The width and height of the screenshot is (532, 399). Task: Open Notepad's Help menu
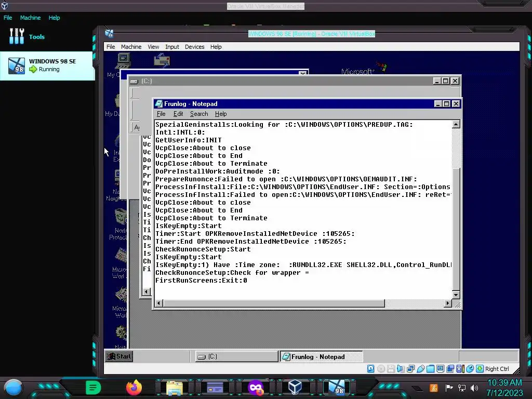221,114
